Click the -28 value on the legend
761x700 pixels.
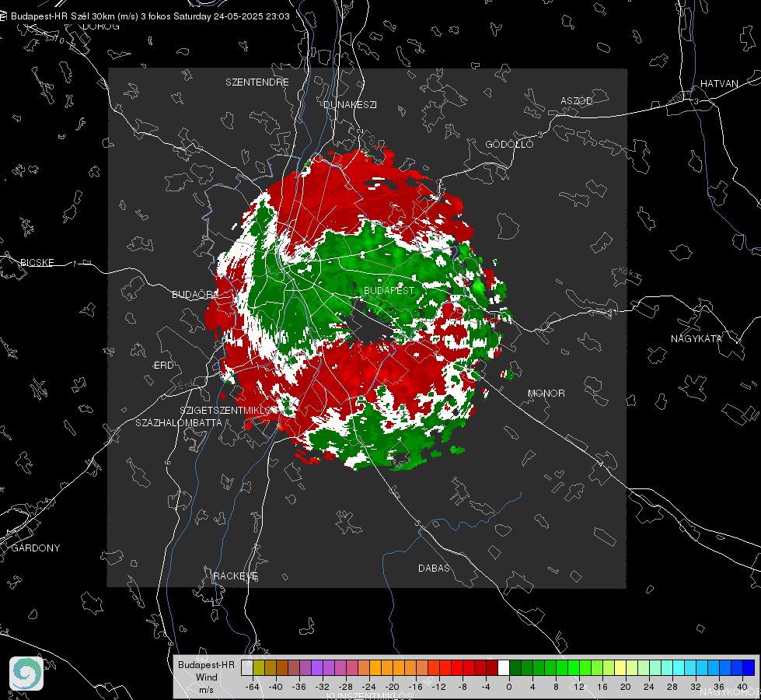[x=346, y=687]
